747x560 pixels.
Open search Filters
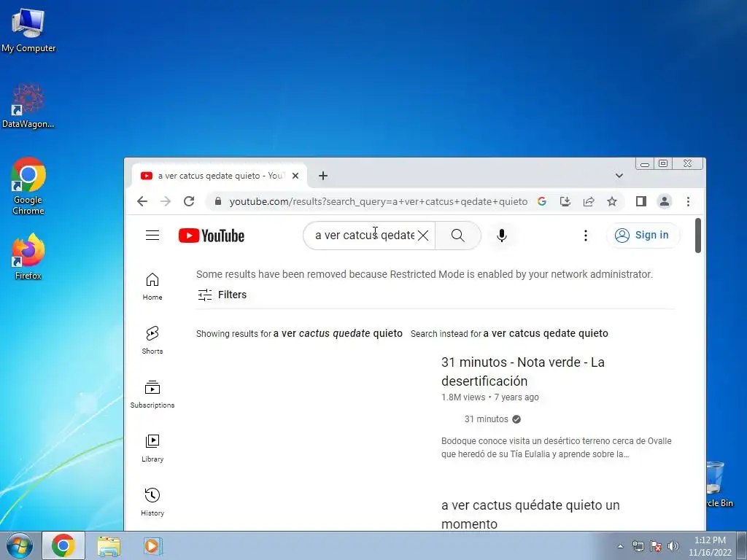(222, 295)
